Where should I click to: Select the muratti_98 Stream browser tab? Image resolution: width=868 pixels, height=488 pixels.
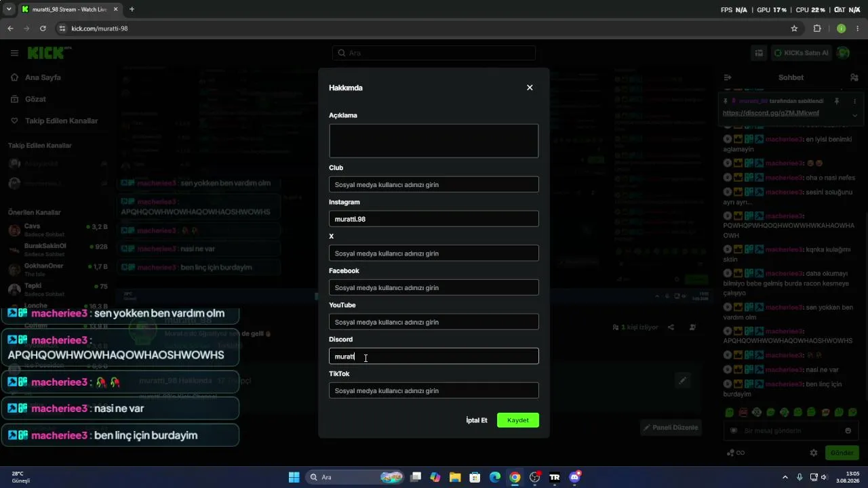pyautogui.click(x=71, y=9)
